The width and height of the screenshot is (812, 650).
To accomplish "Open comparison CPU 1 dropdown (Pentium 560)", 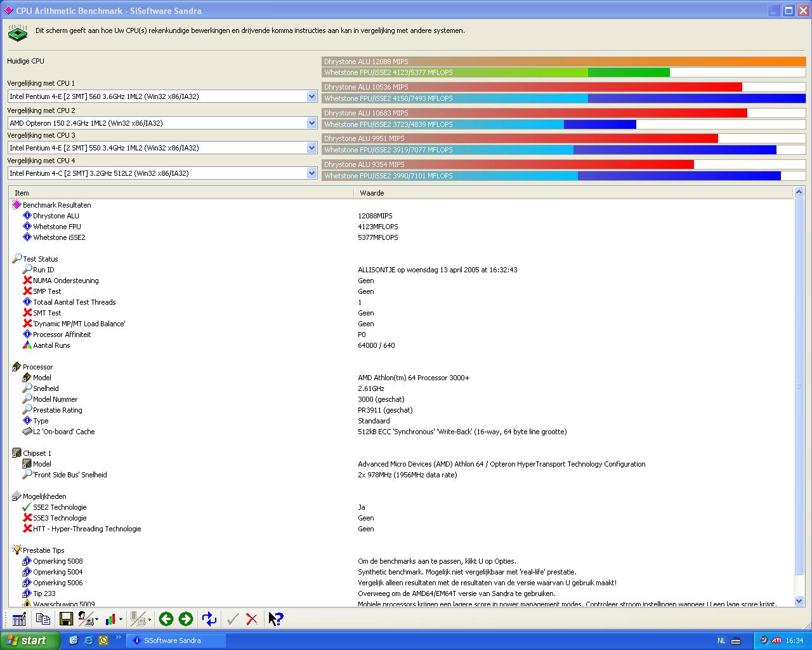I will tap(311, 96).
